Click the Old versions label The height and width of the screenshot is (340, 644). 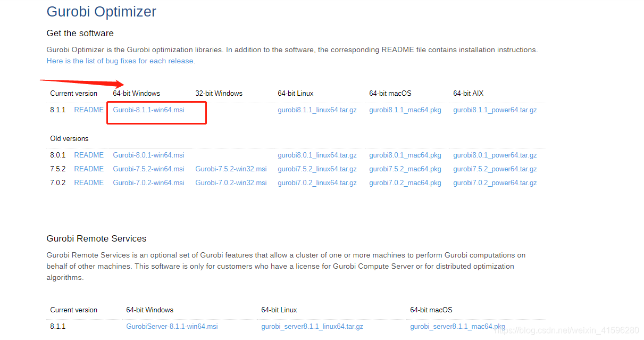click(x=69, y=138)
